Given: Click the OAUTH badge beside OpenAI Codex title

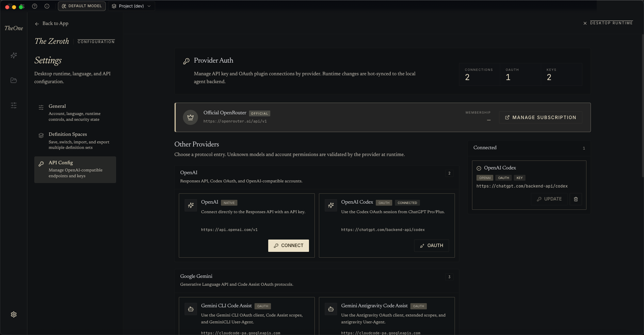Looking at the screenshot, I should pyautogui.click(x=384, y=203).
